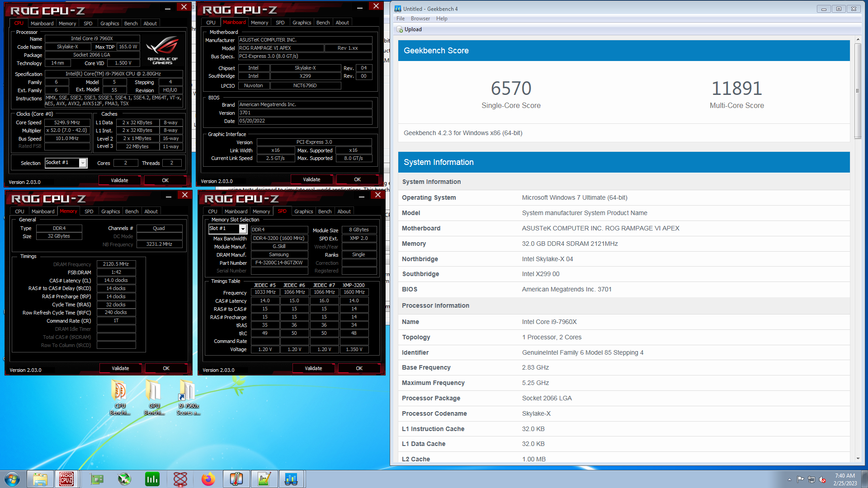Click the DRAM Frequency 2120.5 MHz field
Viewport: 868px width, 488px height.
click(116, 264)
